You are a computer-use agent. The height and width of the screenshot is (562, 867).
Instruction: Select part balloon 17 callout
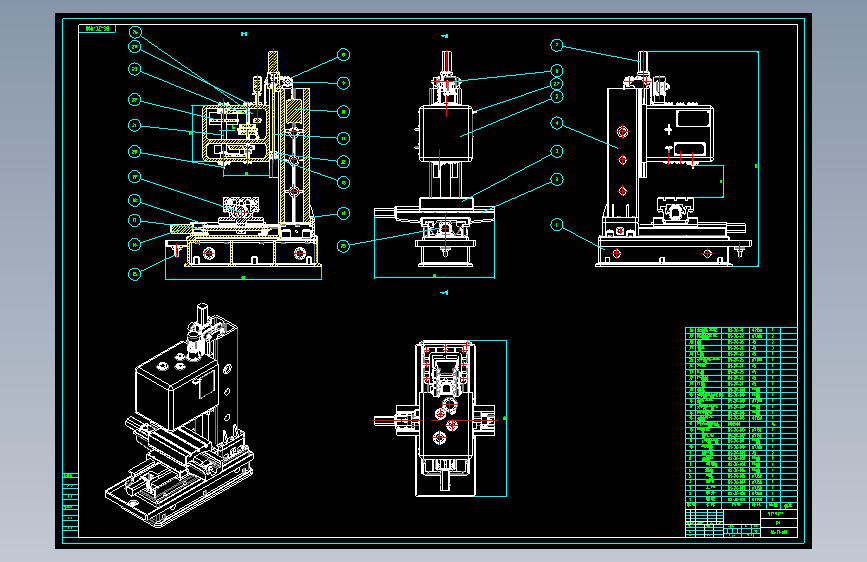click(x=134, y=220)
